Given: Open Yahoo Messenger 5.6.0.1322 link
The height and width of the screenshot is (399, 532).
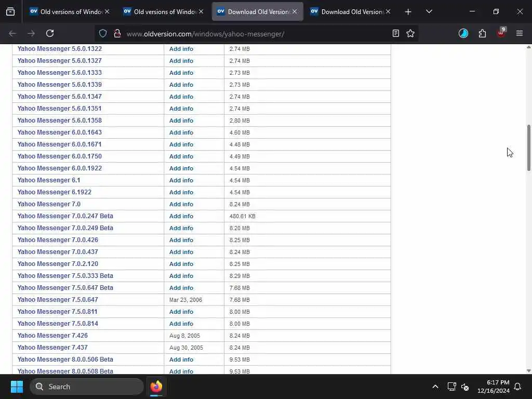Looking at the screenshot, I should click(60, 48).
